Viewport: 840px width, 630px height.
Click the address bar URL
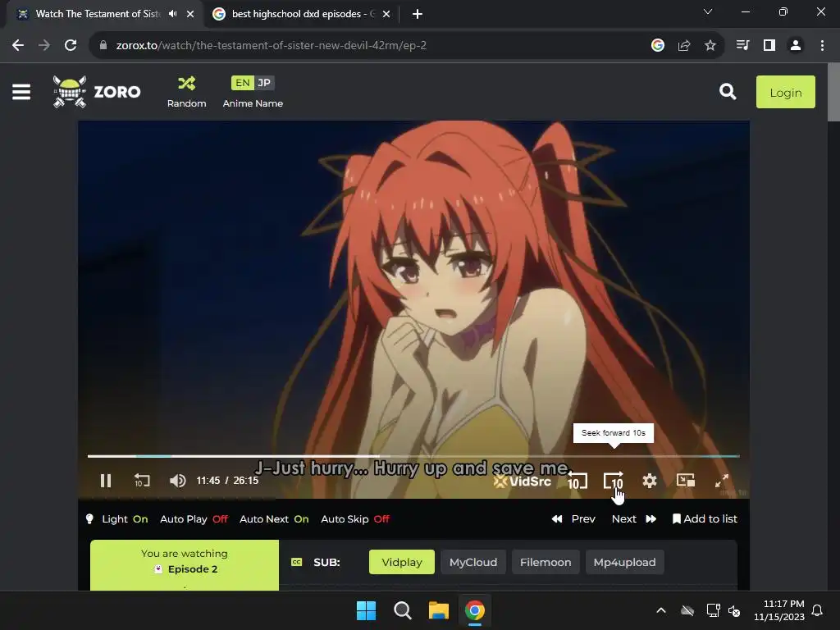[x=271, y=46]
